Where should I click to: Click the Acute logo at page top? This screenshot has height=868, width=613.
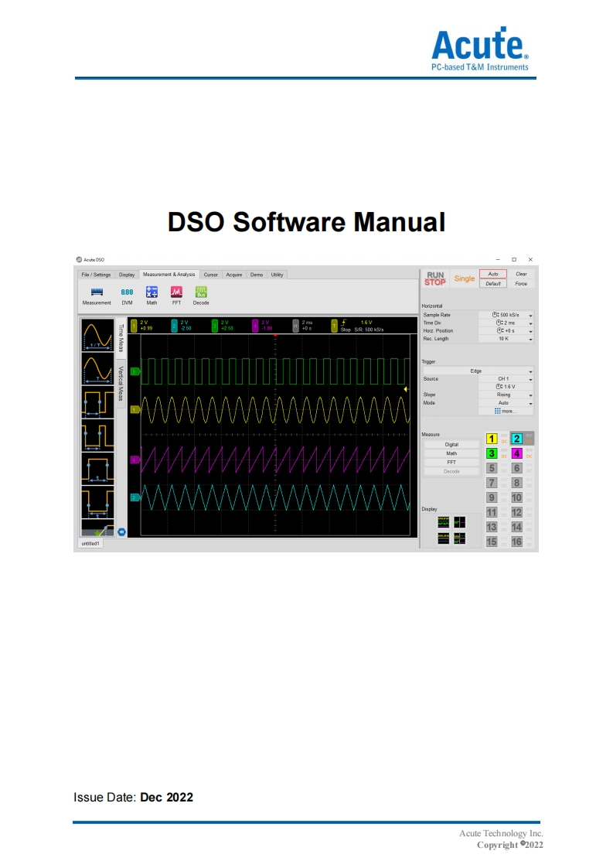(480, 49)
